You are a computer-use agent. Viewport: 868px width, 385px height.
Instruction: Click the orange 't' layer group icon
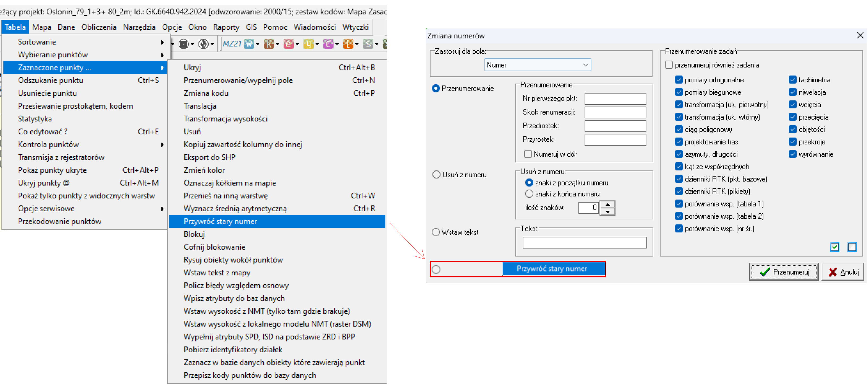348,44
